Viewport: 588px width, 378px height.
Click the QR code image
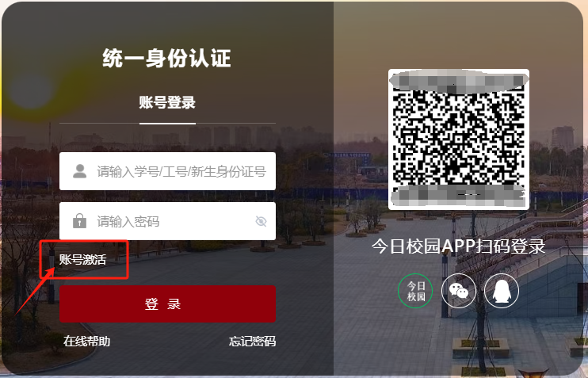(459, 139)
